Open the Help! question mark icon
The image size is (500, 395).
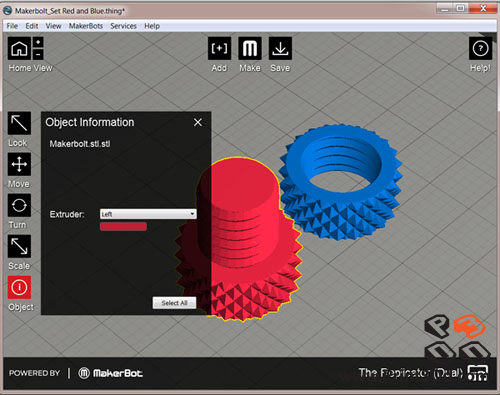480,48
